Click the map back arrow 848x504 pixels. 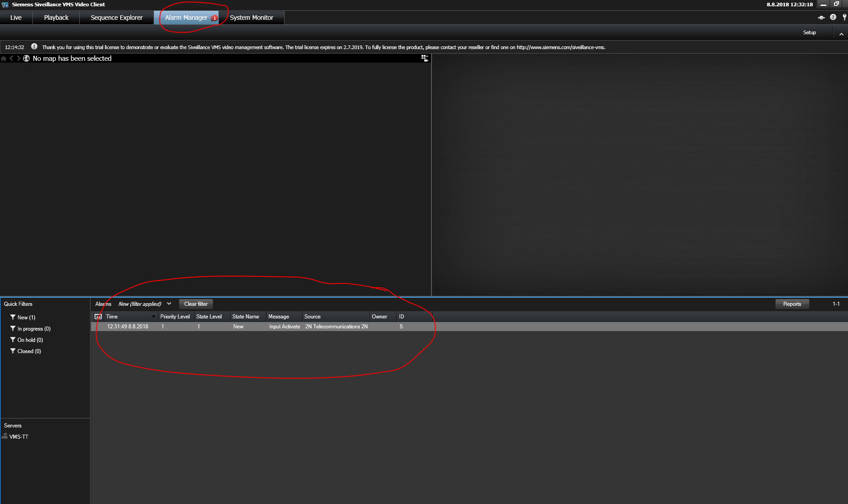[x=11, y=59]
